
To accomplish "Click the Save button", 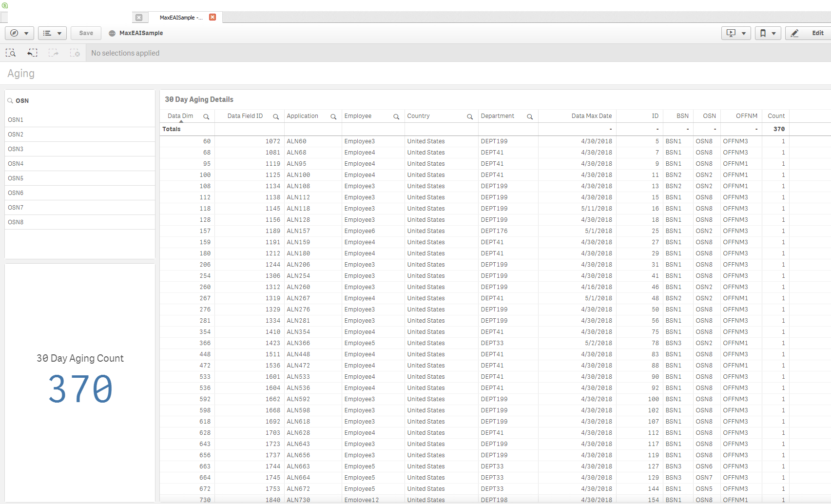I will pos(86,33).
